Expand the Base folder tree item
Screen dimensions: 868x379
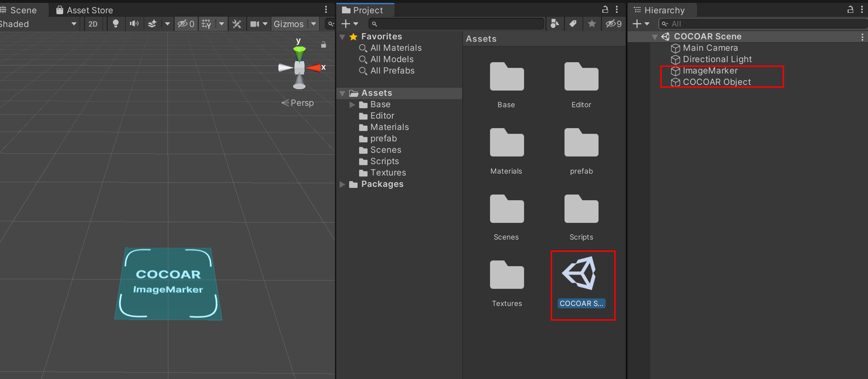[352, 104]
